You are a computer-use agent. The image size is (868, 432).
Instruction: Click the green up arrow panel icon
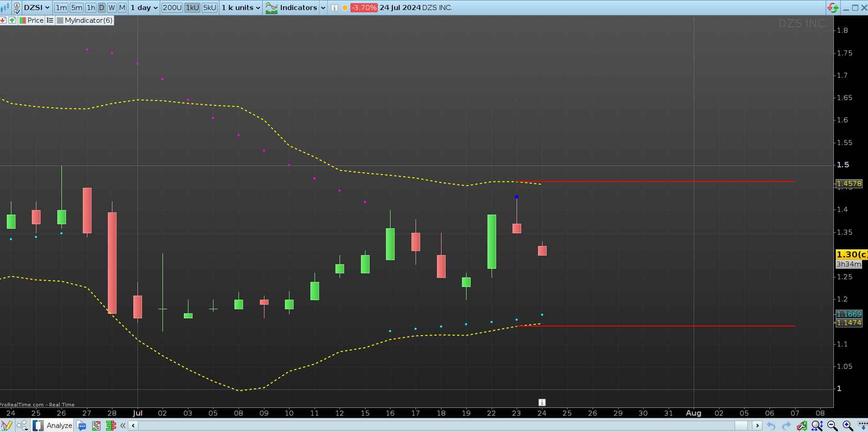coord(12,20)
